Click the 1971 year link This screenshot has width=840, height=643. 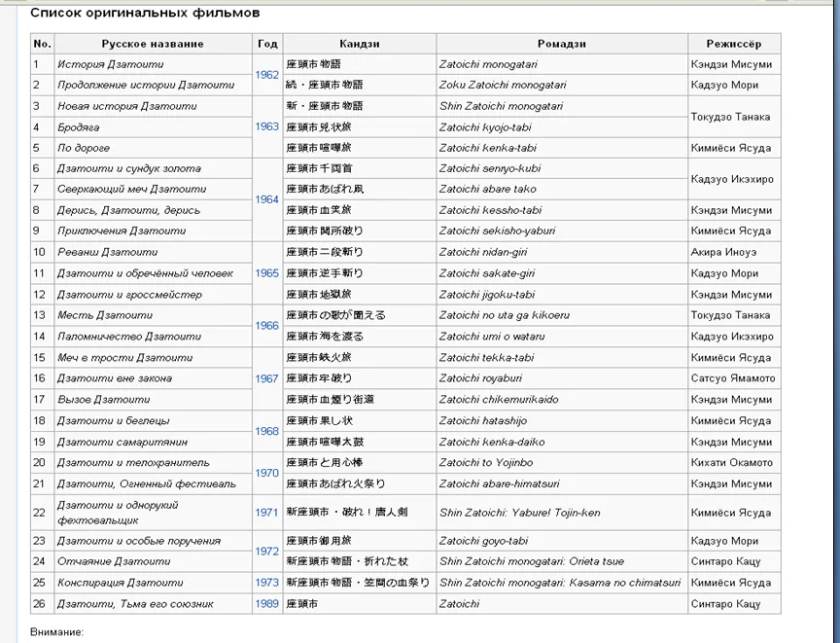click(266, 513)
